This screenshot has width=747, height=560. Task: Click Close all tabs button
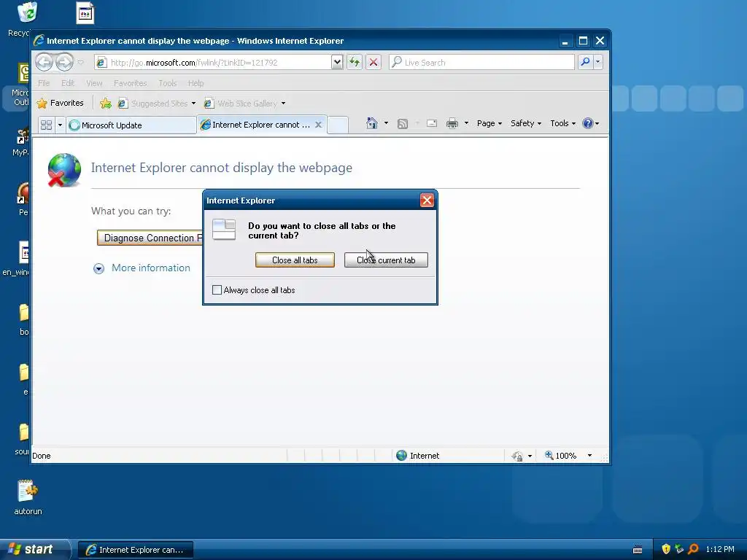(295, 260)
